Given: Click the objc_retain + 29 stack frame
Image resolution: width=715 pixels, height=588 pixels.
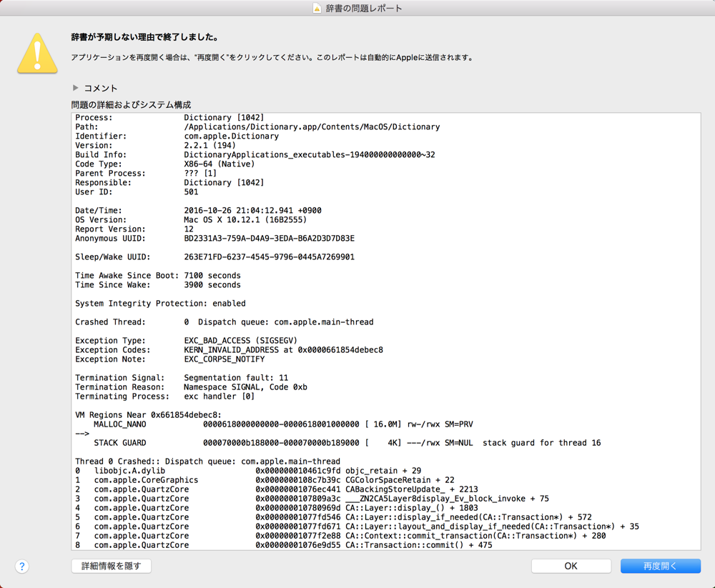Looking at the screenshot, I should pos(383,471).
